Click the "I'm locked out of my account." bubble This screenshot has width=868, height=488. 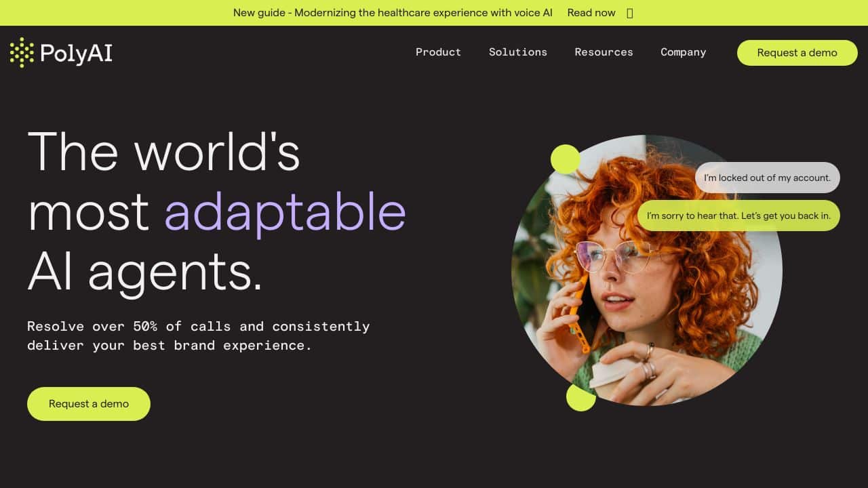[767, 178]
